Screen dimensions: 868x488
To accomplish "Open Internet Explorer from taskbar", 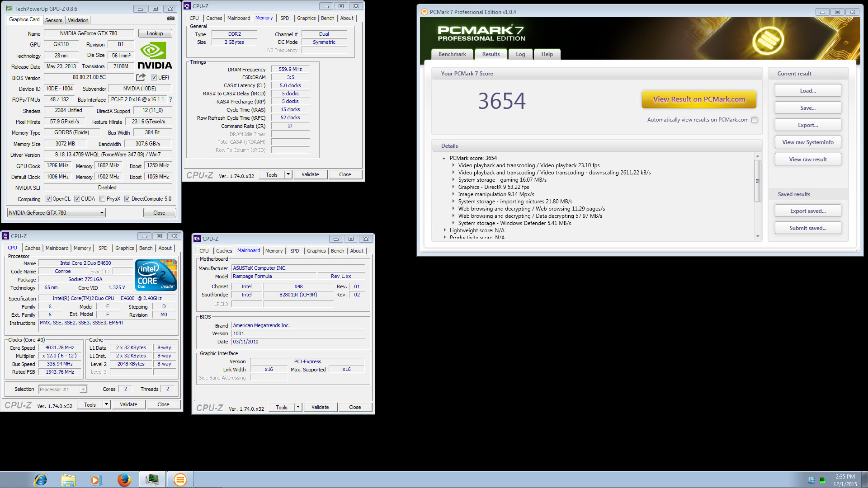I will [41, 479].
